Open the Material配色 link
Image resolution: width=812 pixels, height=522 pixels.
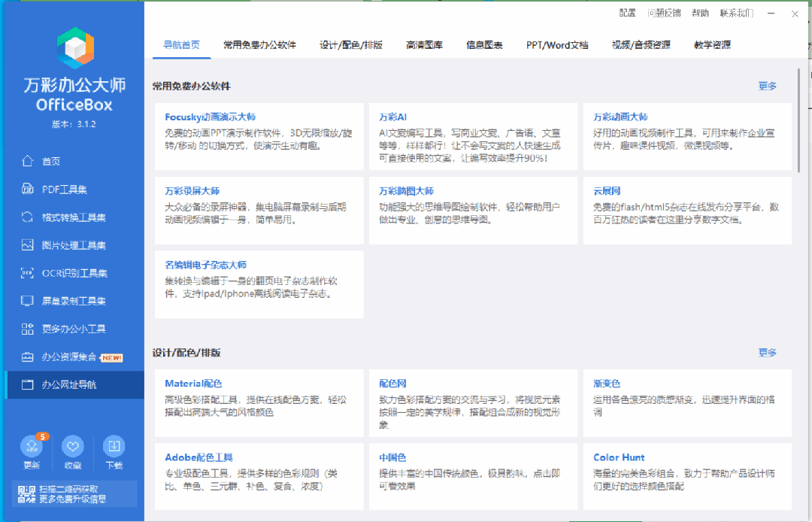193,384
